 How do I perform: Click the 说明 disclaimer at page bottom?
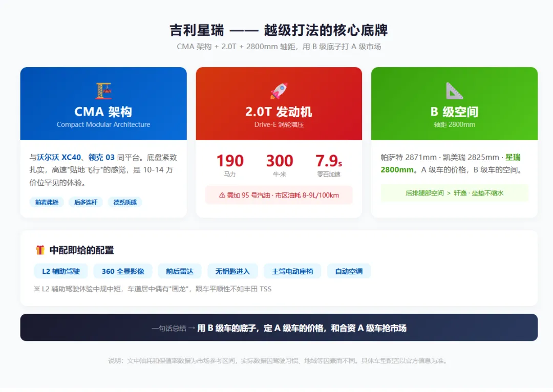279,361
